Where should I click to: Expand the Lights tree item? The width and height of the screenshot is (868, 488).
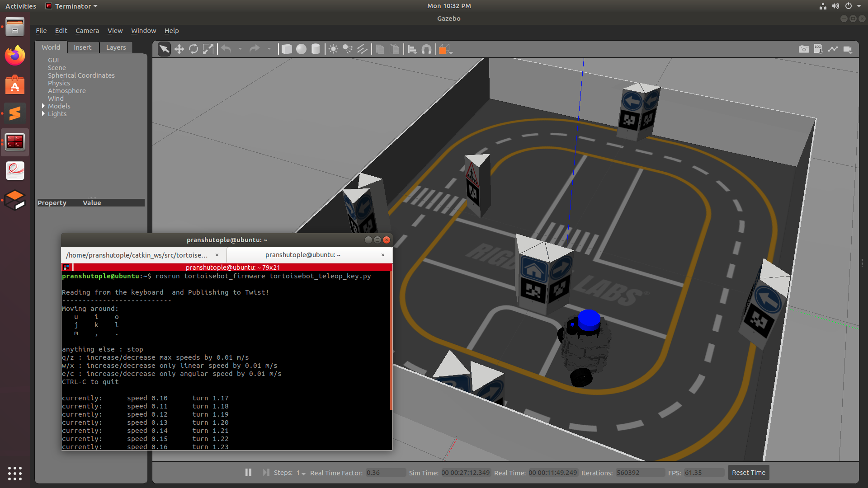(43, 114)
